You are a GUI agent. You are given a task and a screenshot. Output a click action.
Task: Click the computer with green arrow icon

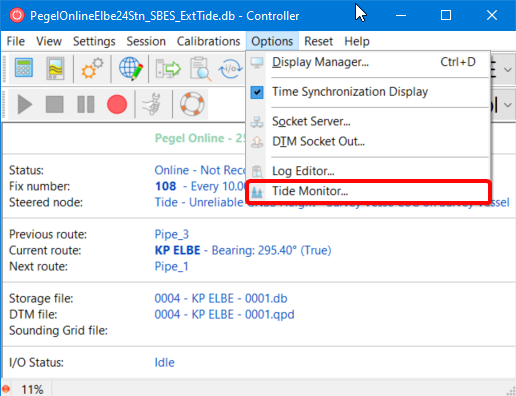tap(168, 69)
